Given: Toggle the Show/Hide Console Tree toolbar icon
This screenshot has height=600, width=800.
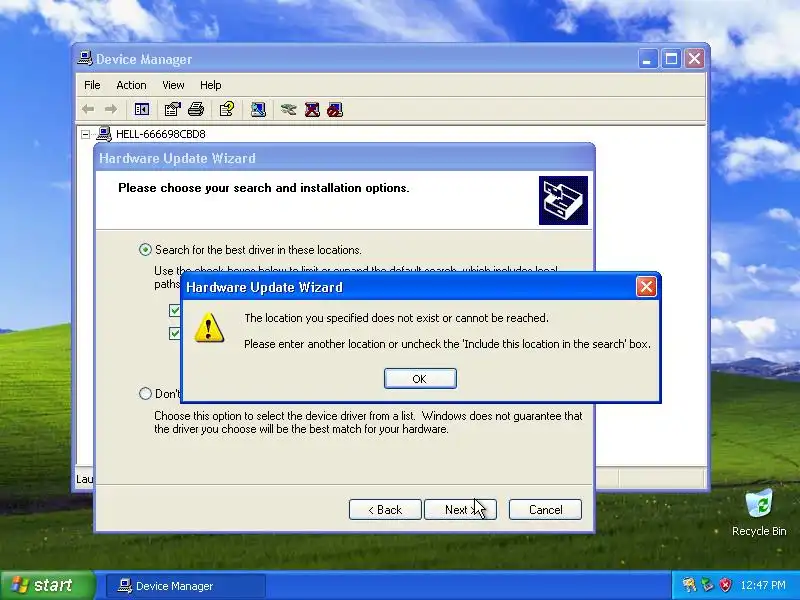Looking at the screenshot, I should tap(141, 109).
